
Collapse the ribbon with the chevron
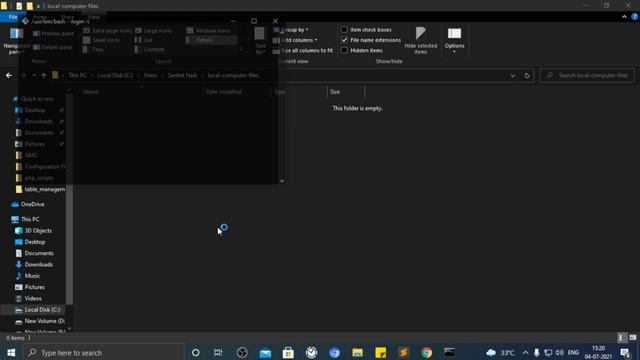tap(624, 16)
